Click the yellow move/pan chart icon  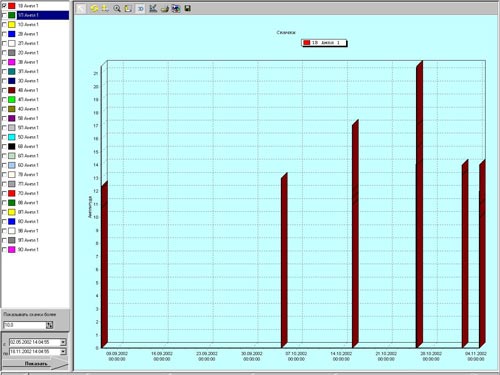click(x=105, y=9)
